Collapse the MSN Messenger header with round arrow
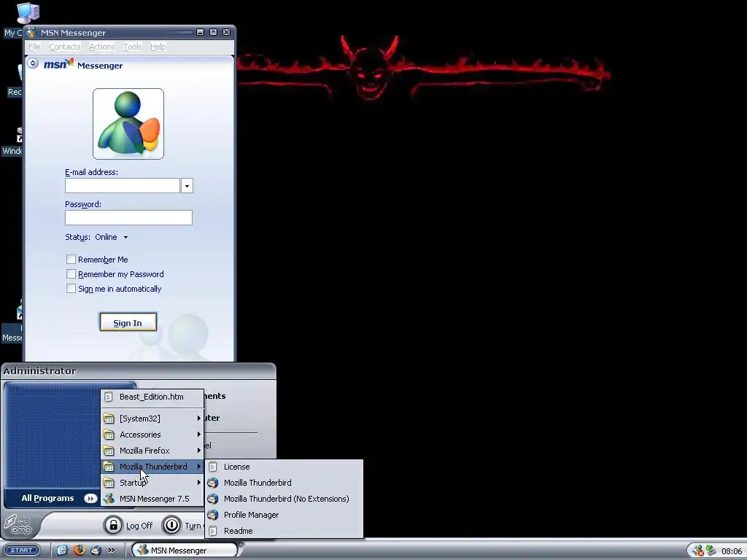The image size is (747, 560). click(x=32, y=63)
